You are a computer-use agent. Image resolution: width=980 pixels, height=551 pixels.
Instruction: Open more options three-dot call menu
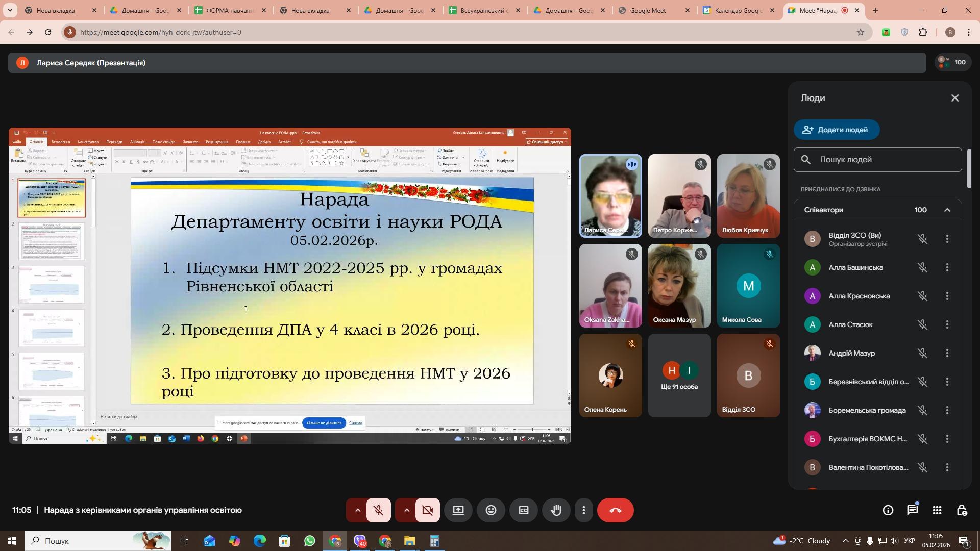tap(584, 511)
